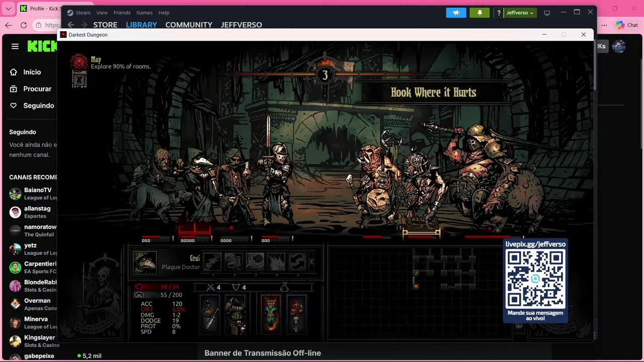Inspect the equipped armor slot
This screenshot has height=362, width=644.
(x=235, y=314)
